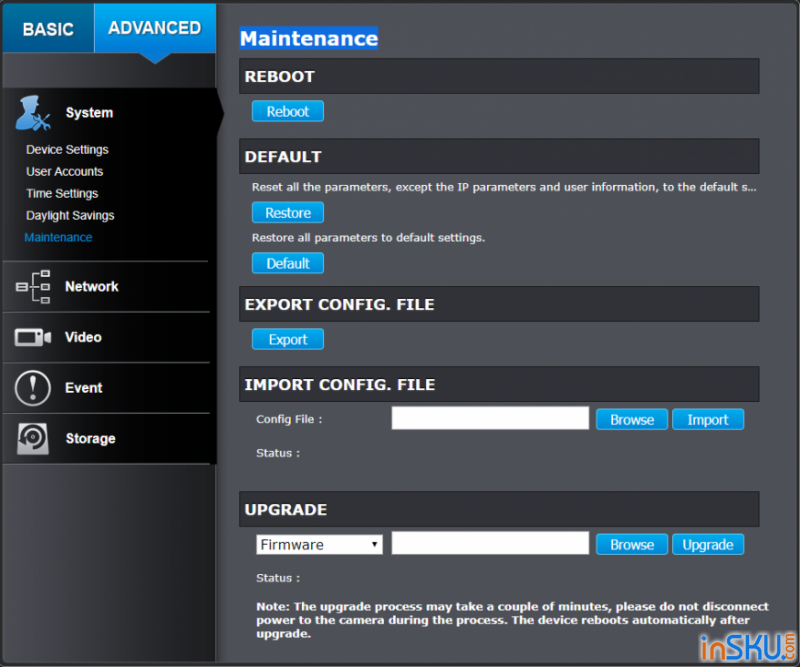Image resolution: width=800 pixels, height=667 pixels.
Task: Click the Reboot button
Action: pos(288,111)
